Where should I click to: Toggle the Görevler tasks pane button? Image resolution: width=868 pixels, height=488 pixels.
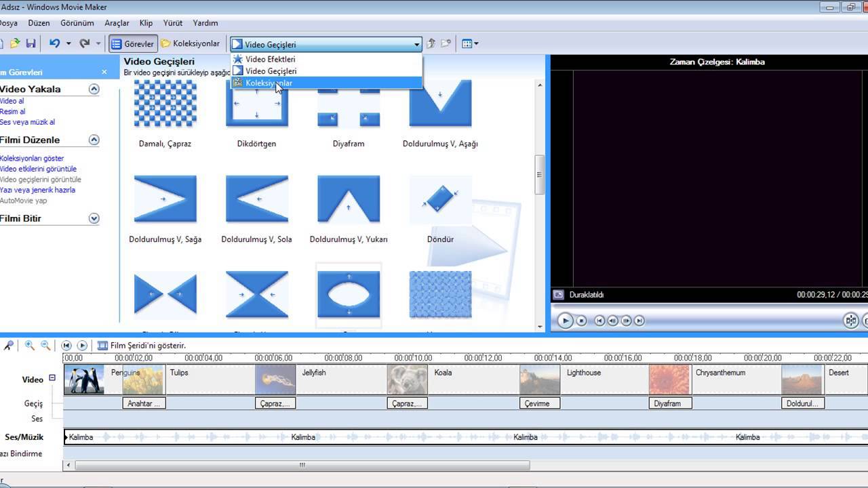(x=133, y=44)
